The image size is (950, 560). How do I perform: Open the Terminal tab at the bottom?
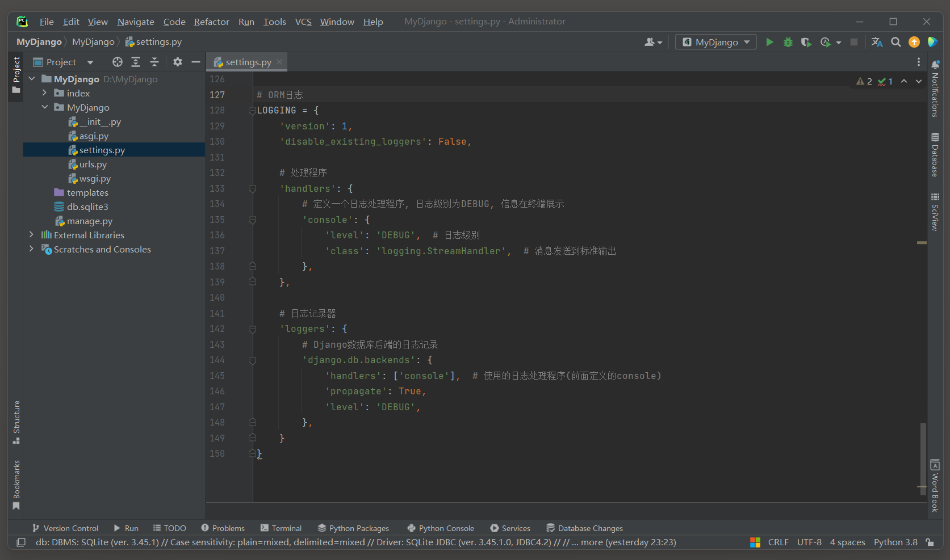click(281, 528)
